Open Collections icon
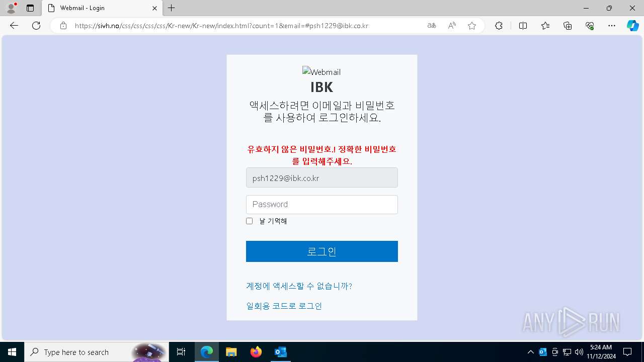Image resolution: width=644 pixels, height=362 pixels. click(568, 26)
